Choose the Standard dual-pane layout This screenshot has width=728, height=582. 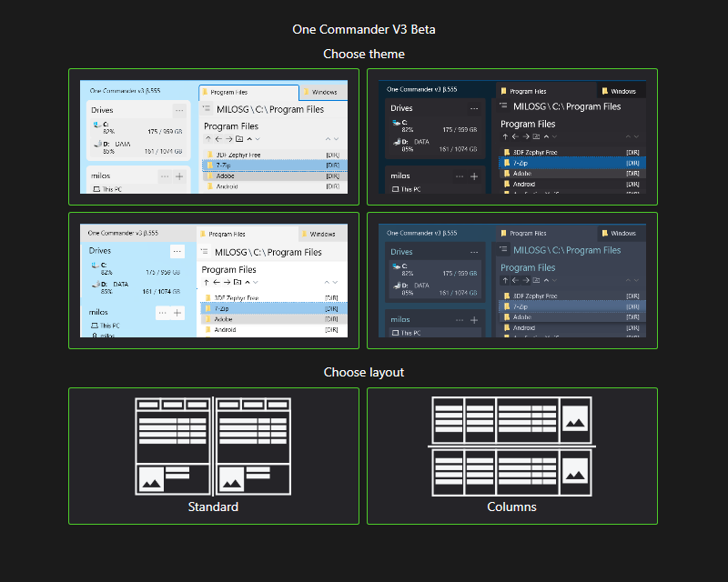click(214, 457)
